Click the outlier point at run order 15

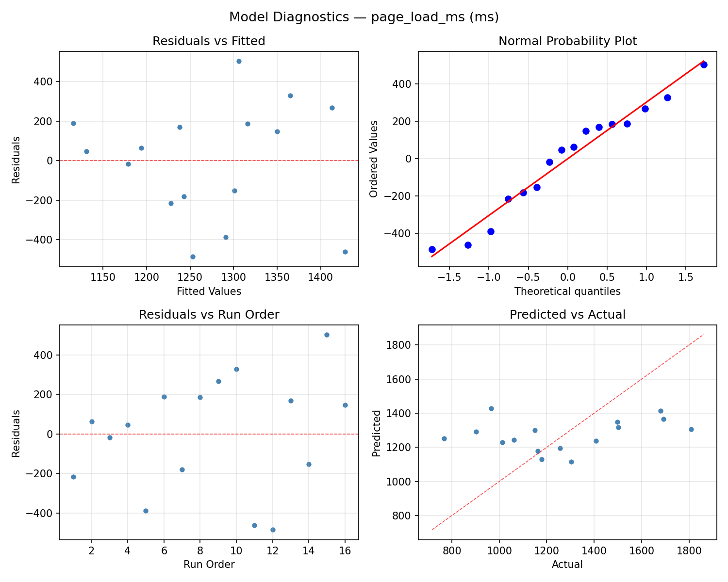point(326,335)
